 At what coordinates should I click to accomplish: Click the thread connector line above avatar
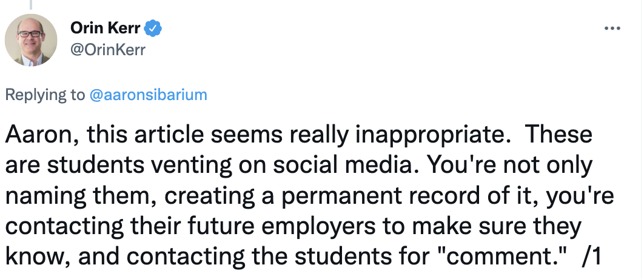pyautogui.click(x=30, y=3)
